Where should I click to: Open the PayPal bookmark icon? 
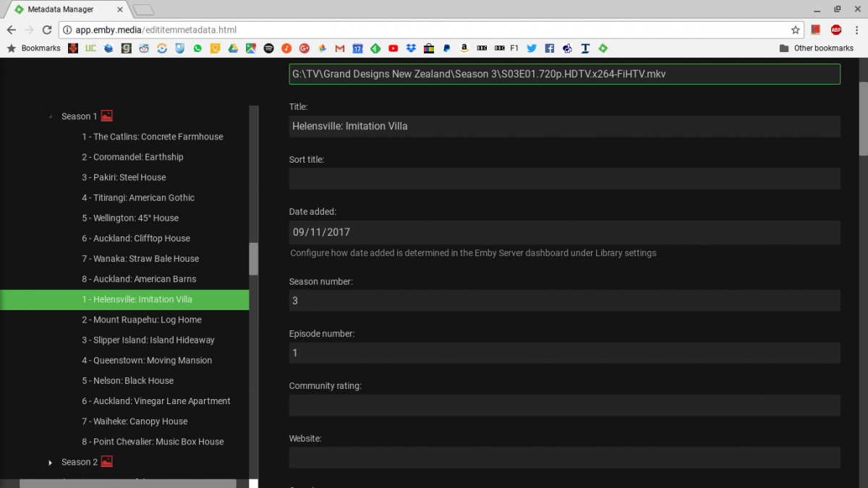tap(446, 48)
